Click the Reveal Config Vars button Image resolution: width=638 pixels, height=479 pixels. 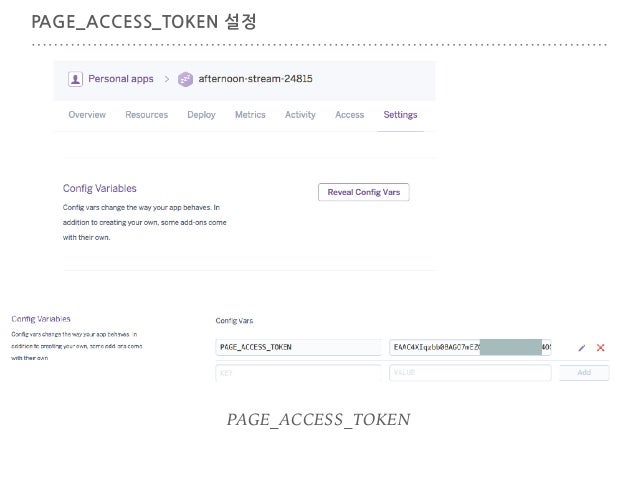(364, 192)
